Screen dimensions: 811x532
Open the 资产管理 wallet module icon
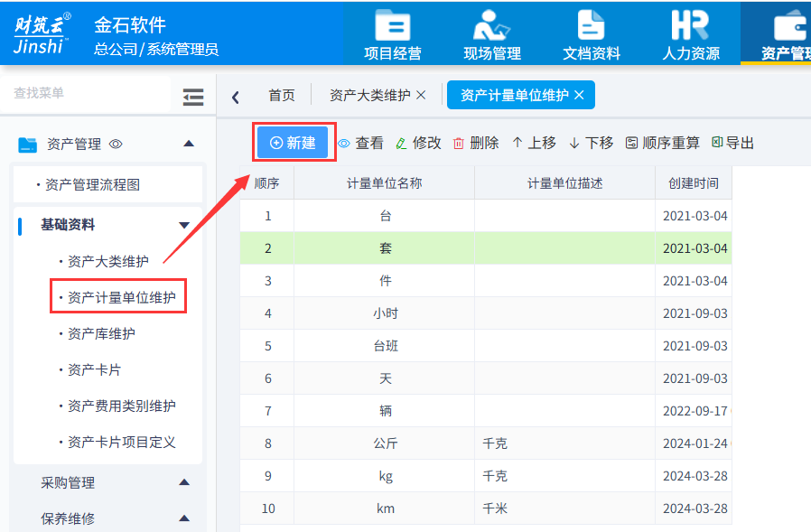click(x=787, y=34)
